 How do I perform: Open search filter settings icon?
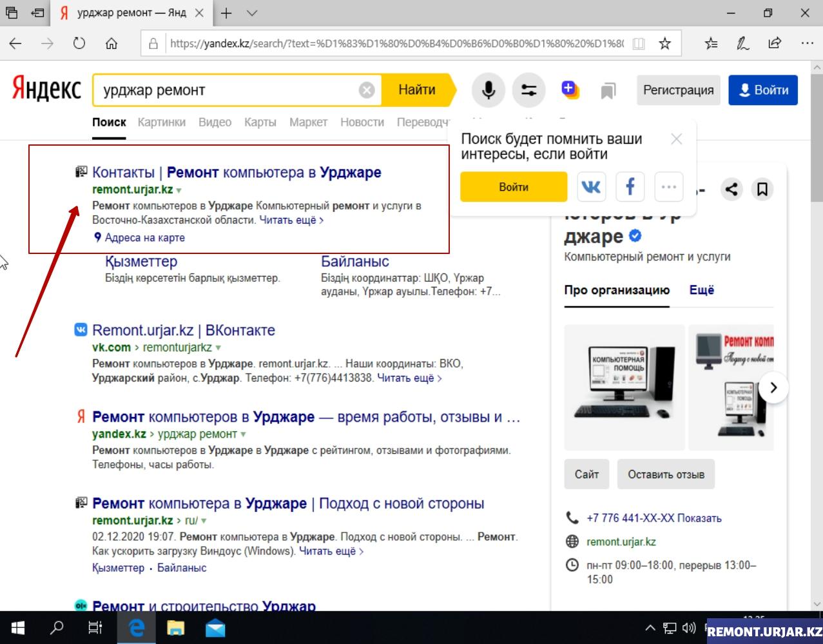coord(528,90)
